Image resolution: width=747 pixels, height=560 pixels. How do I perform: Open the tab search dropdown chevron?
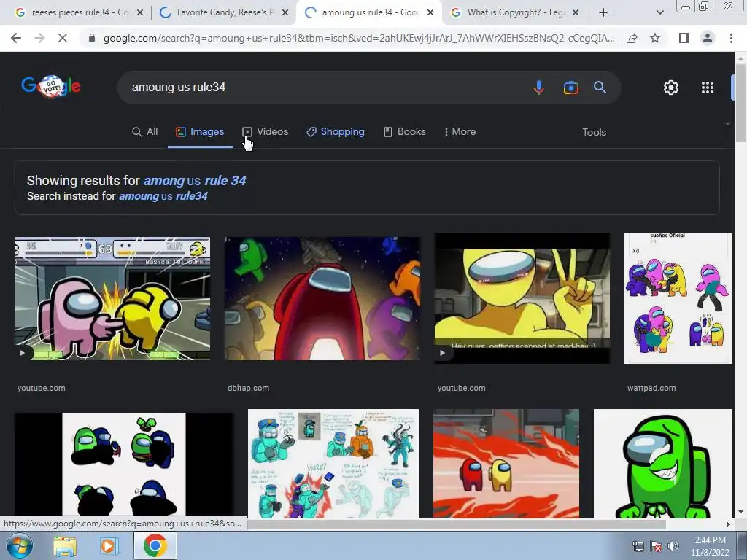(659, 13)
